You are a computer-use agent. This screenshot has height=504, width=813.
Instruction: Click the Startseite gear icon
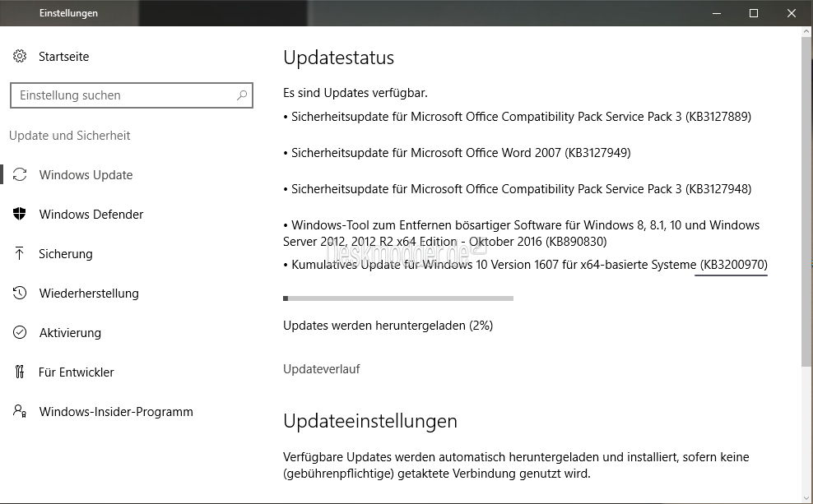(20, 56)
